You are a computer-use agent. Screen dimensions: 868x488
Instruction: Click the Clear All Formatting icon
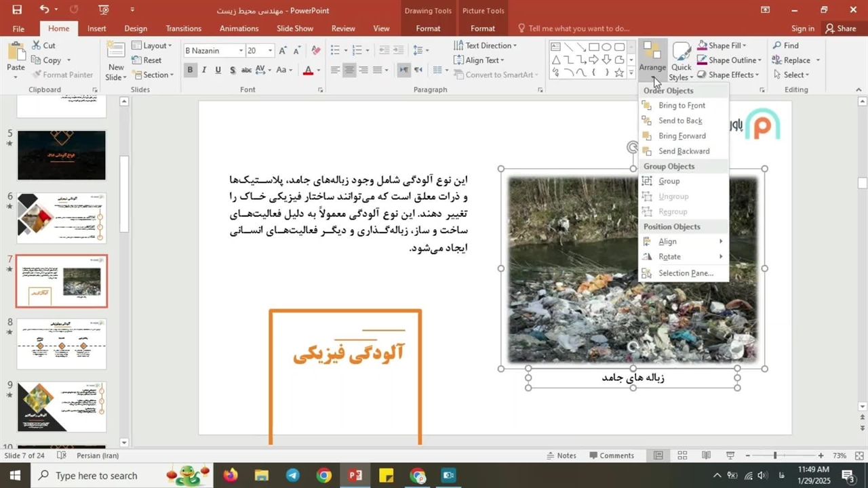click(x=315, y=51)
